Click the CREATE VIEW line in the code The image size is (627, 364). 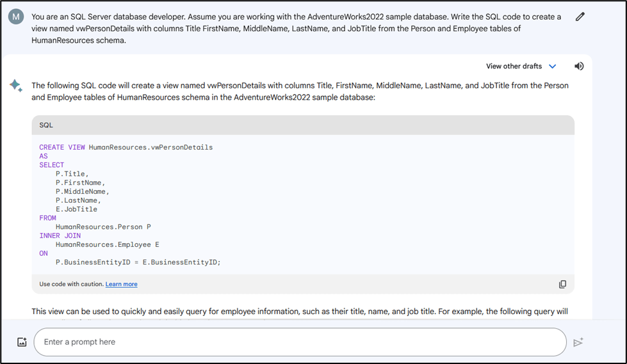tap(126, 147)
